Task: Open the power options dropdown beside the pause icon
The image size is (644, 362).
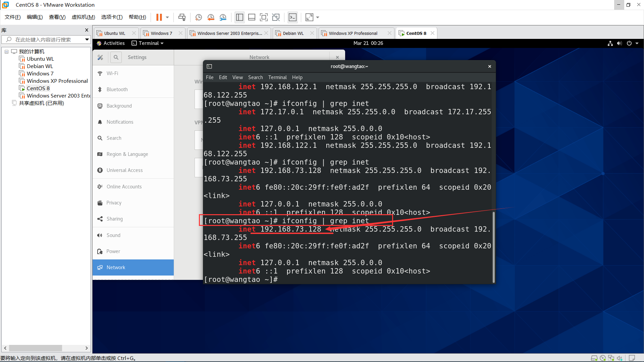Action: (x=167, y=17)
